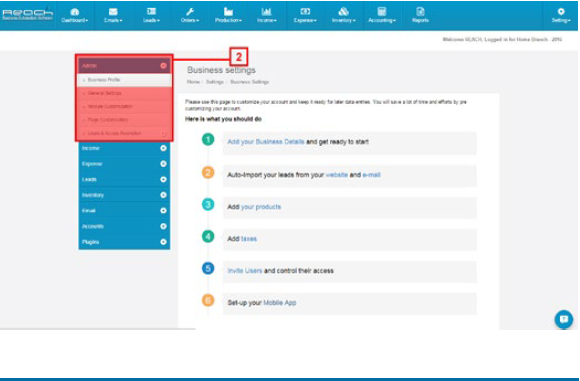Open the Emails envelope menu

click(113, 16)
